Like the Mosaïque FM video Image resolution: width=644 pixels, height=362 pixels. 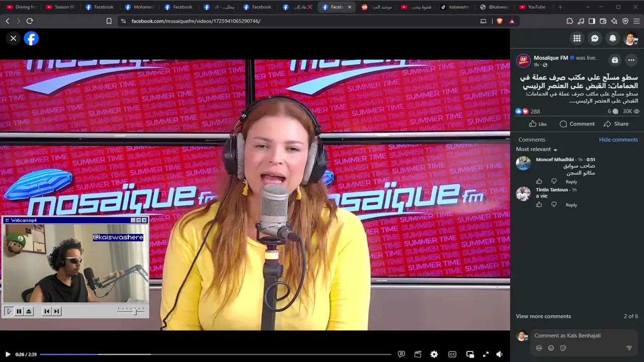point(538,124)
